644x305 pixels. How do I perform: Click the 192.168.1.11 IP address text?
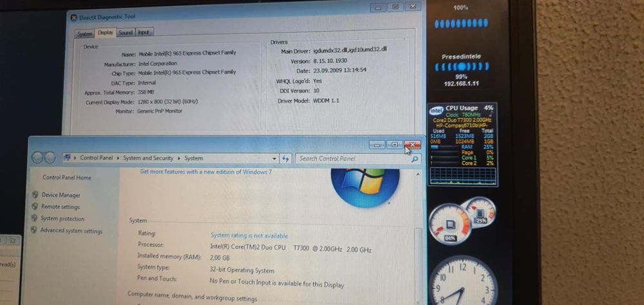point(461,84)
